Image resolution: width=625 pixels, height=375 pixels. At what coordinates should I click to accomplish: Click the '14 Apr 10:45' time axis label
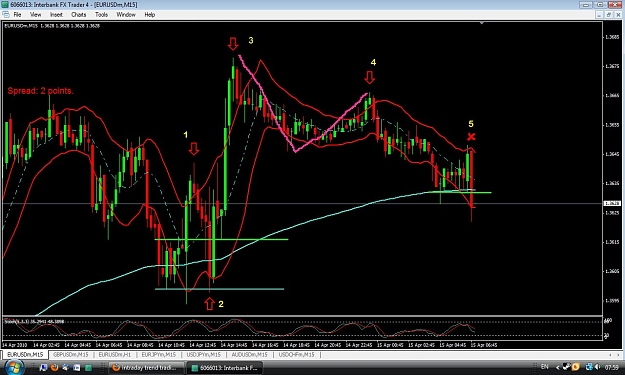pos(171,345)
